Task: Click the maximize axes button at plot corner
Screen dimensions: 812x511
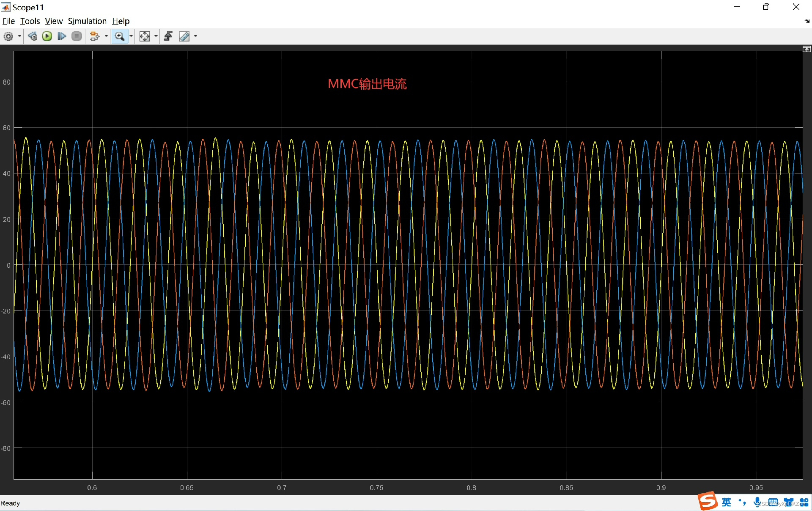Action: [807, 49]
